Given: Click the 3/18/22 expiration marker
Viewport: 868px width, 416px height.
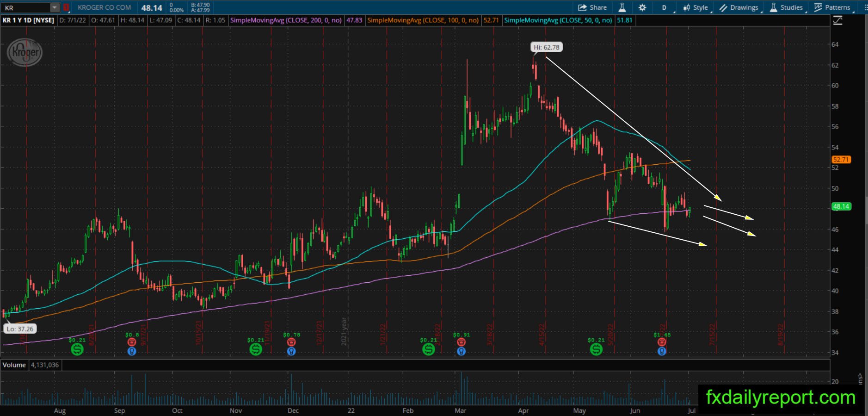Looking at the screenshot, I should 489,334.
